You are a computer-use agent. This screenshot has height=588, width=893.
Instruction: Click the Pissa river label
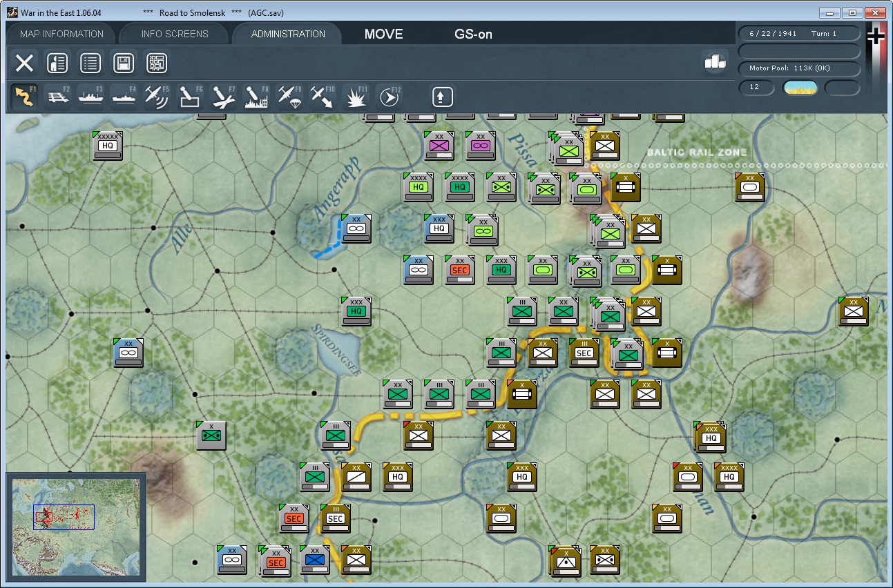(x=521, y=150)
